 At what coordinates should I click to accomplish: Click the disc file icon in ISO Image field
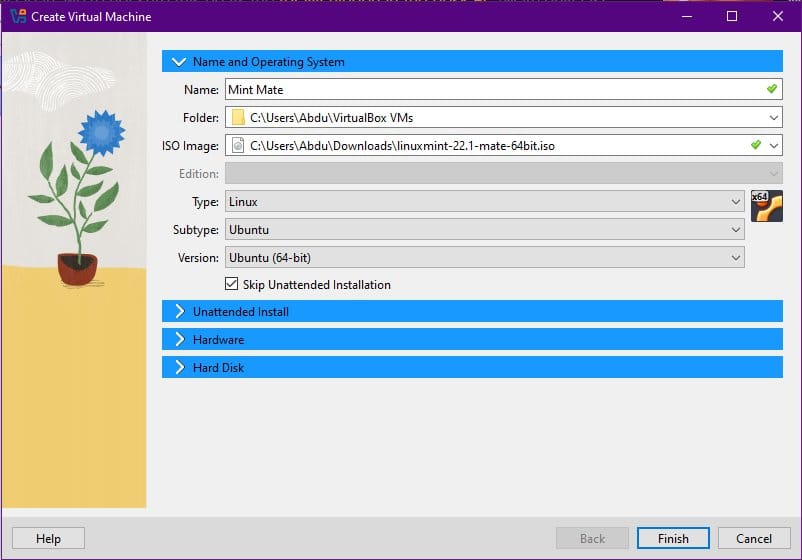[x=238, y=146]
